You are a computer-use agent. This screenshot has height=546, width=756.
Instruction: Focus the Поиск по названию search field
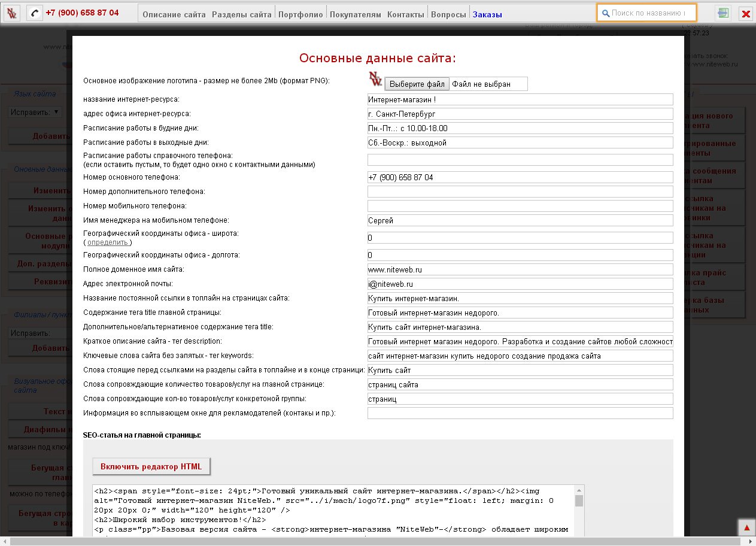click(646, 13)
